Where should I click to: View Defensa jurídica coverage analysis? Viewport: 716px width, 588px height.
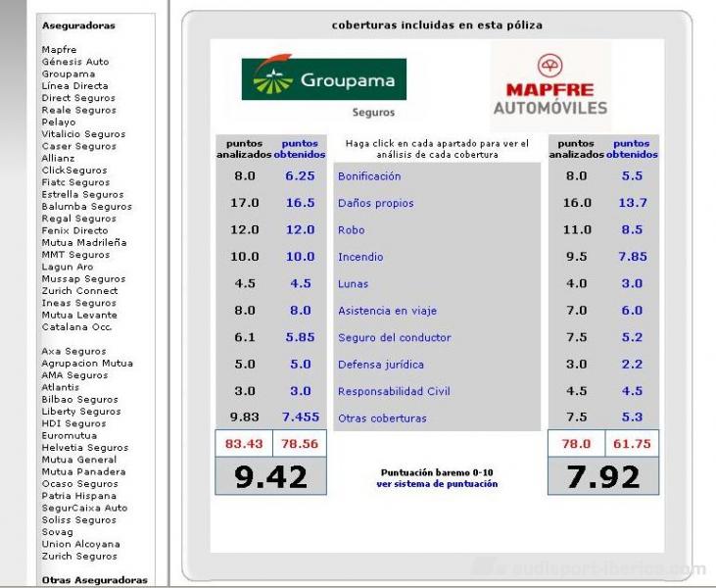(x=381, y=365)
